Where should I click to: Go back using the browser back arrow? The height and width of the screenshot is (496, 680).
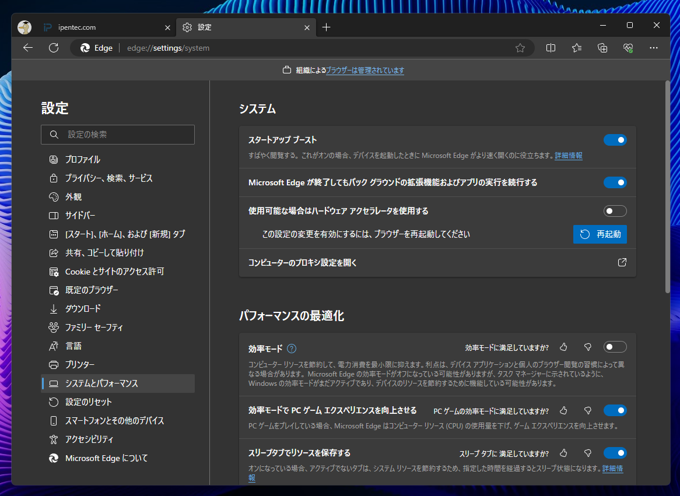(28, 48)
